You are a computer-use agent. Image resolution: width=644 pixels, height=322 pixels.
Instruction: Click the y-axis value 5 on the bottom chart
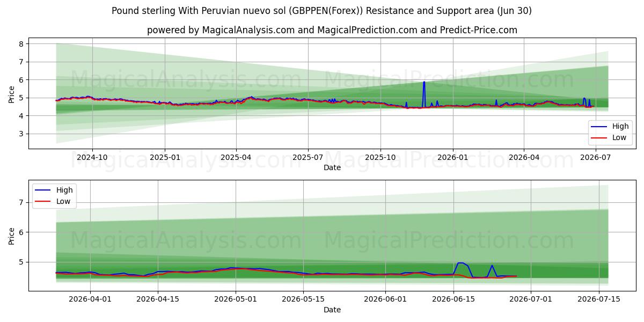click(21, 262)
